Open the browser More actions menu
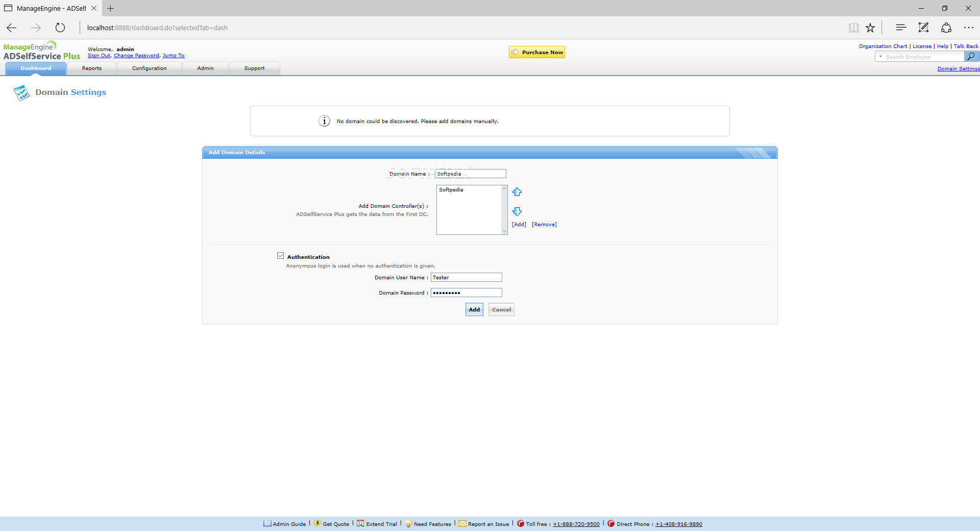980x531 pixels. (x=969, y=28)
